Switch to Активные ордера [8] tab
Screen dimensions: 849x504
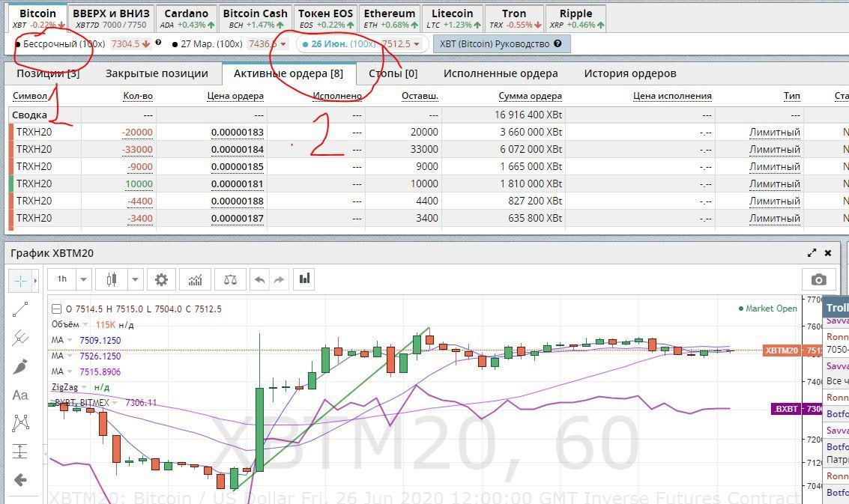[288, 73]
